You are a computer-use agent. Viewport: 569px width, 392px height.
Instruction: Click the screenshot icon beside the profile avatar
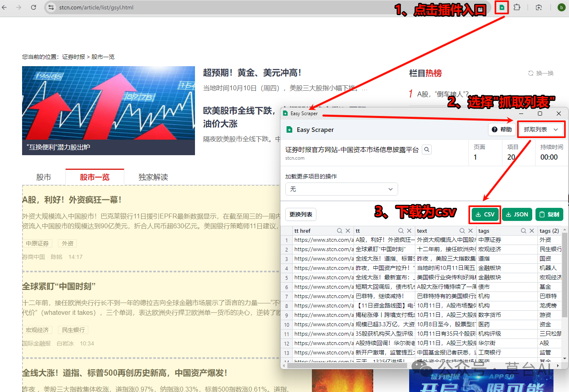(539, 7)
